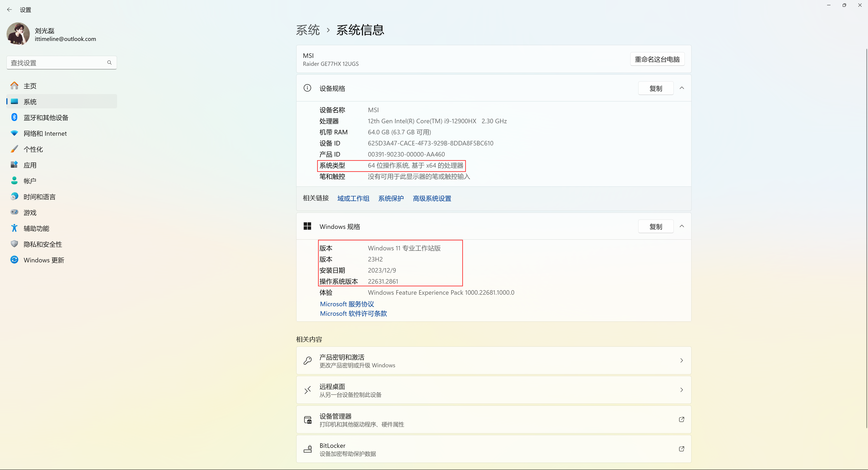This screenshot has height=470, width=868.
Task: Open 高级系统设置 link
Action: click(432, 198)
